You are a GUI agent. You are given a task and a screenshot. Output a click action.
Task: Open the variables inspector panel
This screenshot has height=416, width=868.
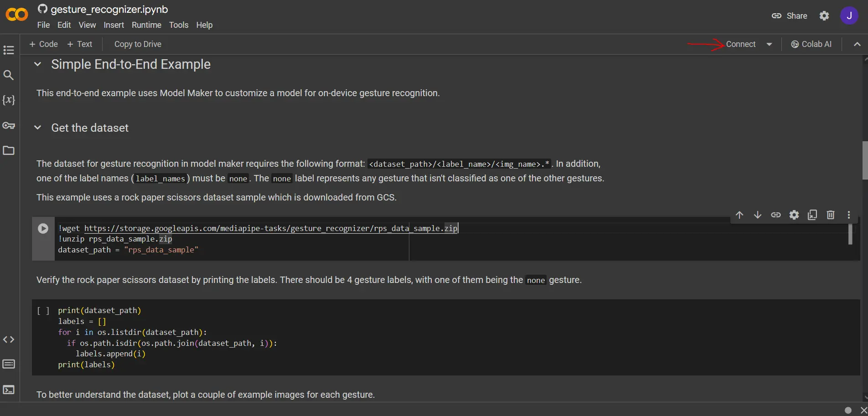click(x=9, y=100)
